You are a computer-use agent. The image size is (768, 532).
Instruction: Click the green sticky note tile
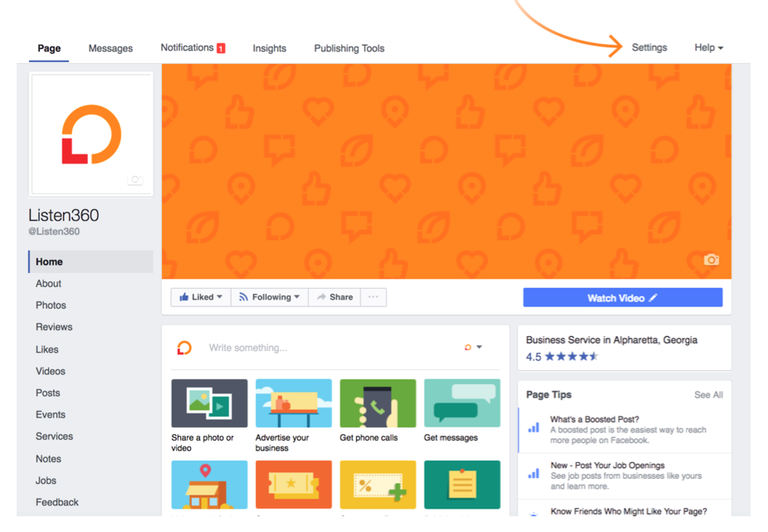462,484
